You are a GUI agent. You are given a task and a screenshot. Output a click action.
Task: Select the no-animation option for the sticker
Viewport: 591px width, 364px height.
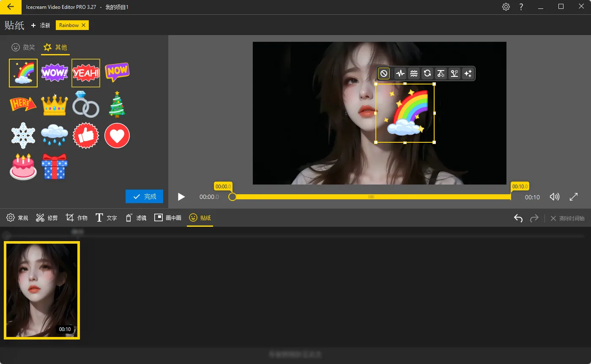tap(384, 73)
